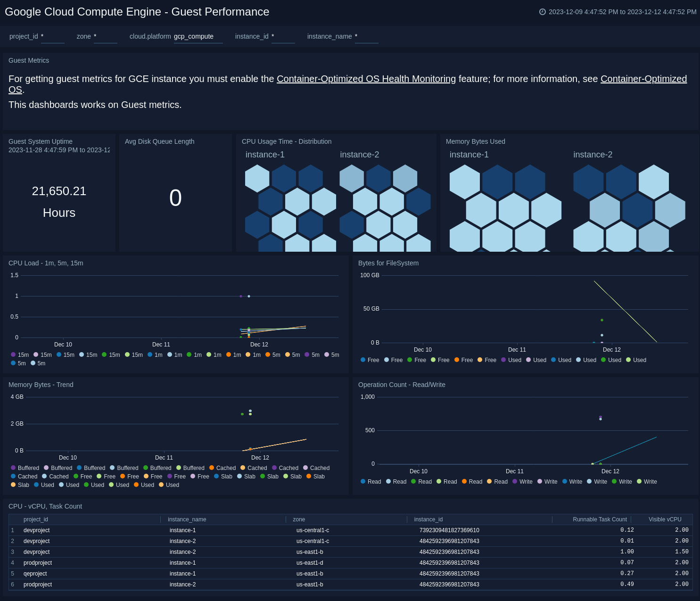
Task: Click the 1.00 runnable task count cell
Action: [x=627, y=552]
